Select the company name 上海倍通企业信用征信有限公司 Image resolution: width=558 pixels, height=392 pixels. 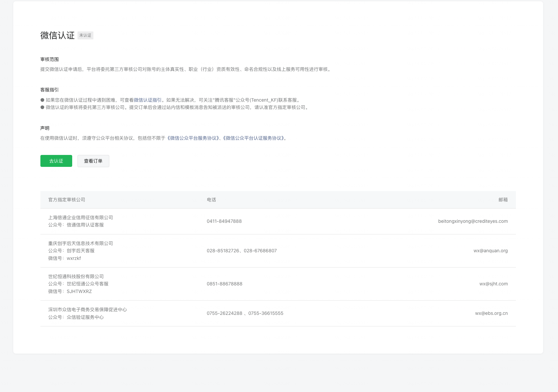[80, 218]
